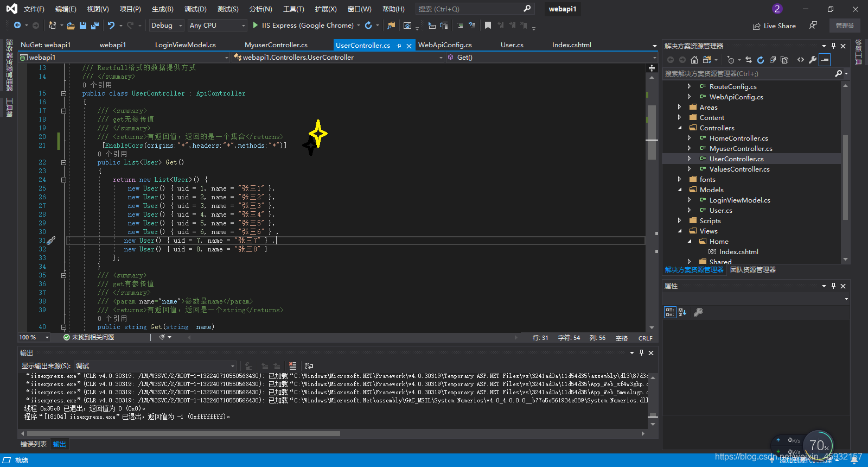The height and width of the screenshot is (467, 868).
Task: Open the webapi1.Controllers.UserController type dropdown
Action: 338,58
